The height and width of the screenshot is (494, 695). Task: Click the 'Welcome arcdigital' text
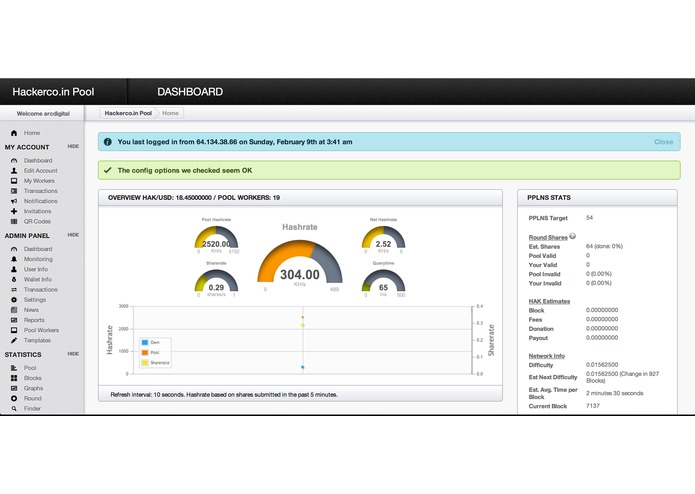coord(43,114)
